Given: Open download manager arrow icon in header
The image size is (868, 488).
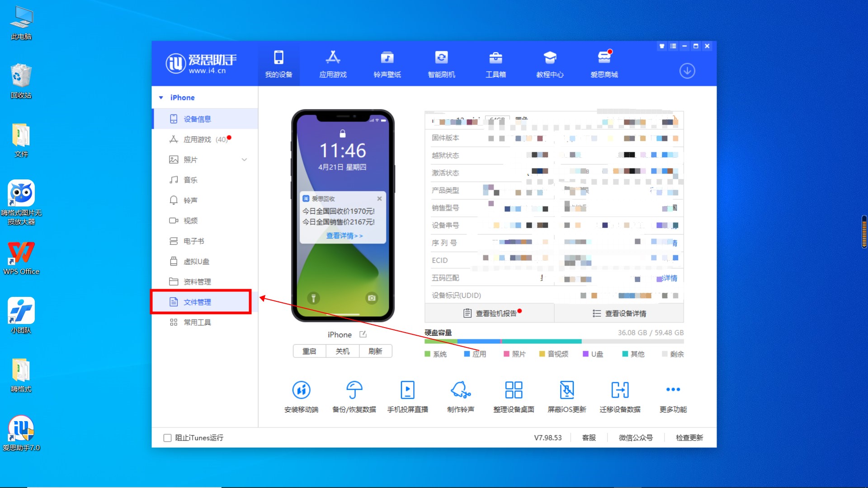Looking at the screenshot, I should (x=687, y=71).
